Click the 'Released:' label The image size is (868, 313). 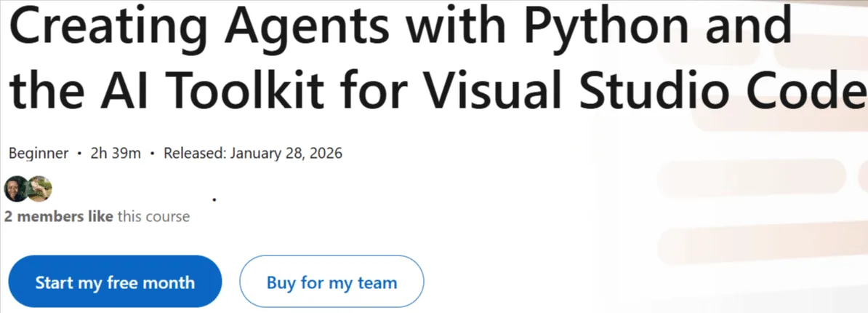[x=195, y=154]
